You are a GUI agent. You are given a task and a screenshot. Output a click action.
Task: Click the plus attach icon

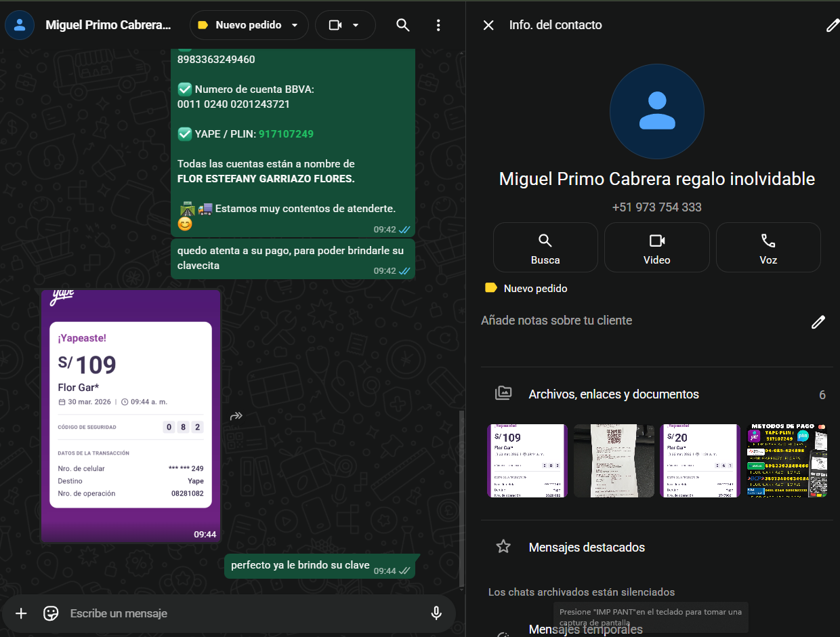pyautogui.click(x=21, y=613)
